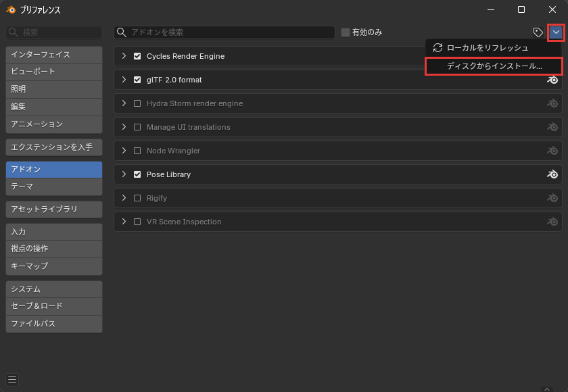Open the ファイルパス preferences section
This screenshot has height=392, width=568.
coord(54,324)
